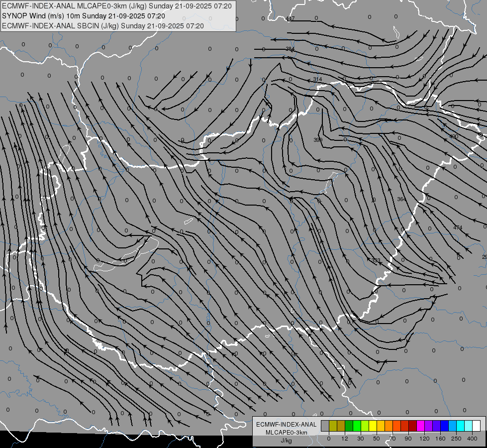
Task: Click the legend label ECMWF-INDEX-ANAL
Action: [287, 425]
